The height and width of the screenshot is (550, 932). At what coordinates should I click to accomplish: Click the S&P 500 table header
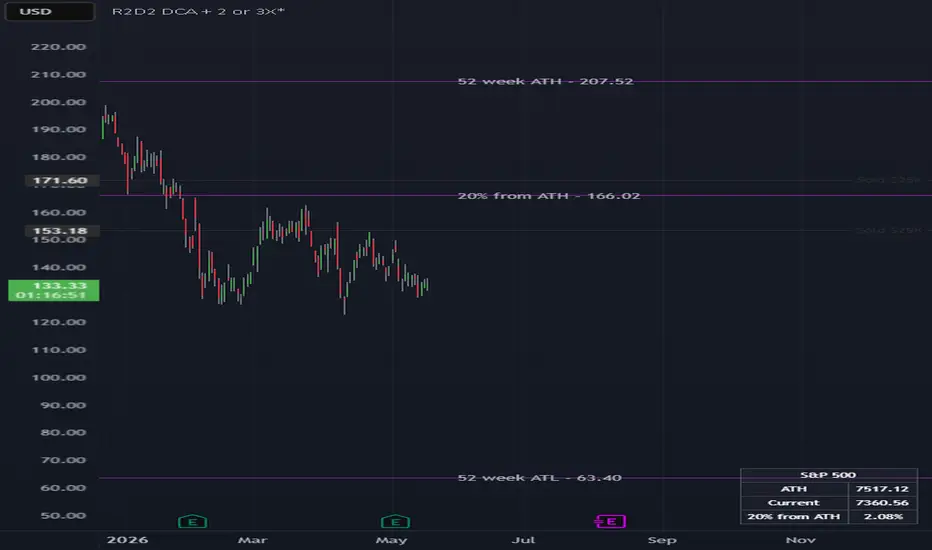pos(828,474)
